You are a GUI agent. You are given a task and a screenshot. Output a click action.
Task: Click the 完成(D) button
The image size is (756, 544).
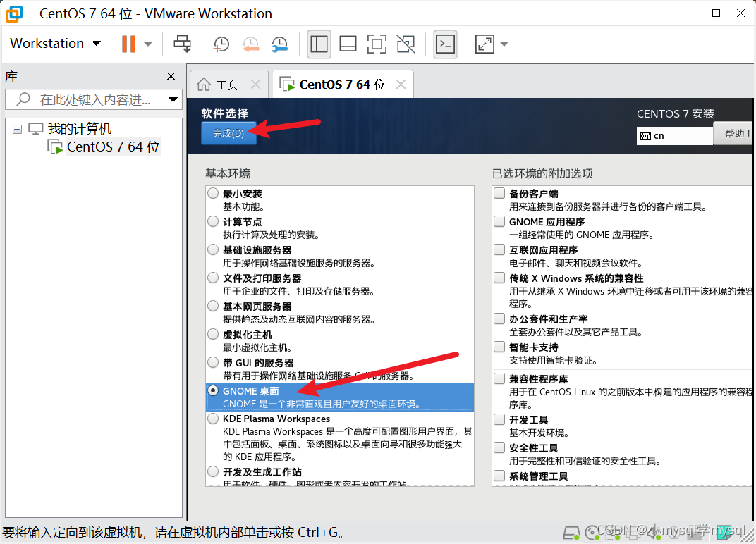[x=228, y=132]
